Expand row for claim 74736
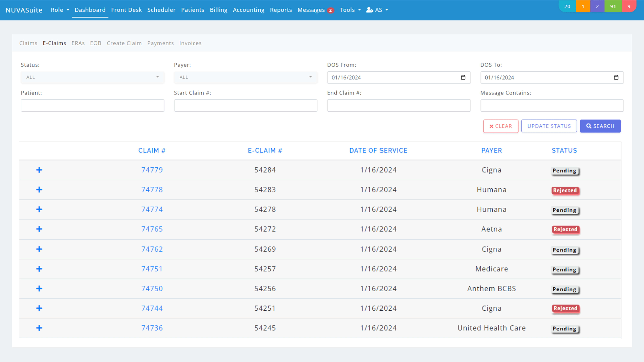 coord(39,328)
